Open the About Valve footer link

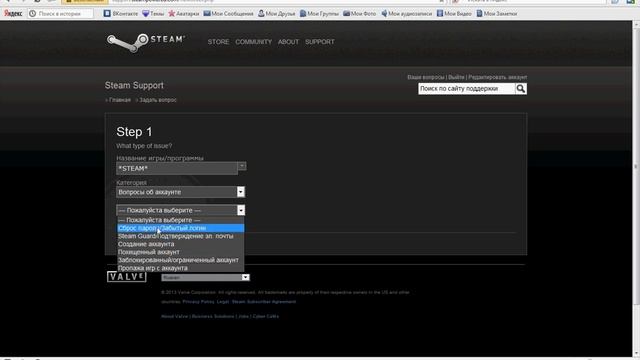pyautogui.click(x=174, y=316)
